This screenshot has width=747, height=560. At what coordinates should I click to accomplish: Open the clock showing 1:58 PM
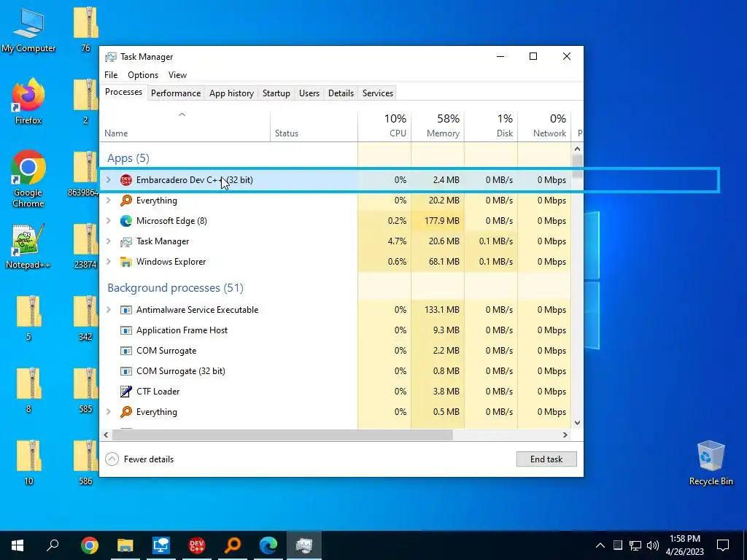[686, 545]
